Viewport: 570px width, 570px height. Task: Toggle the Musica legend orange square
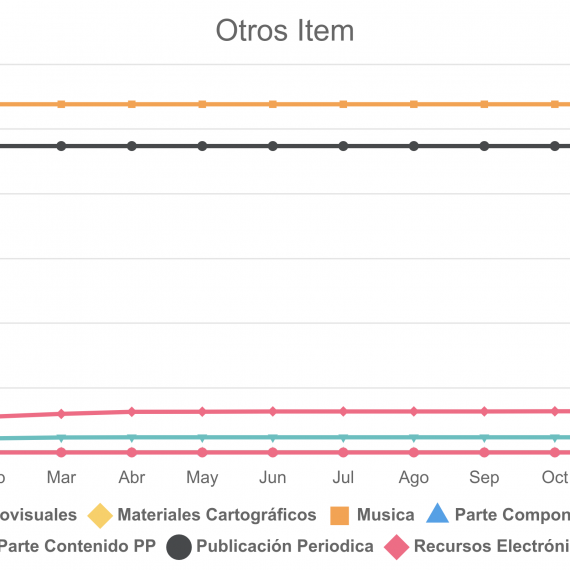(339, 515)
